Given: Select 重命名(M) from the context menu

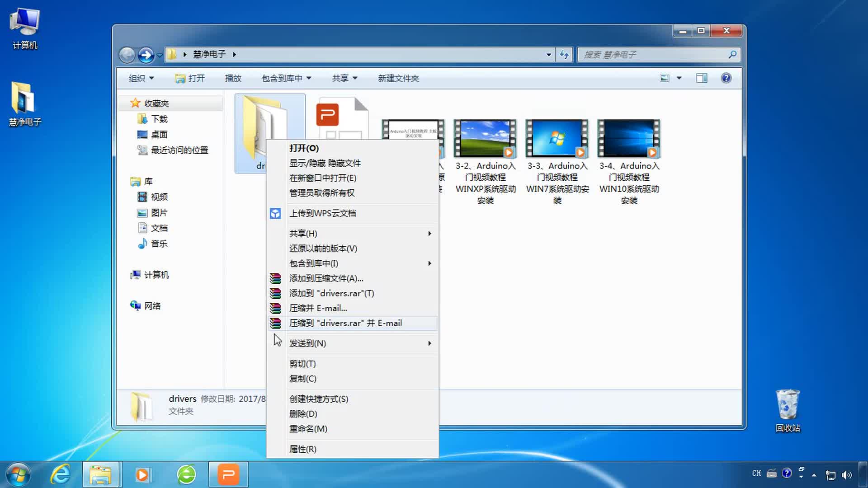Looking at the screenshot, I should pyautogui.click(x=308, y=429).
